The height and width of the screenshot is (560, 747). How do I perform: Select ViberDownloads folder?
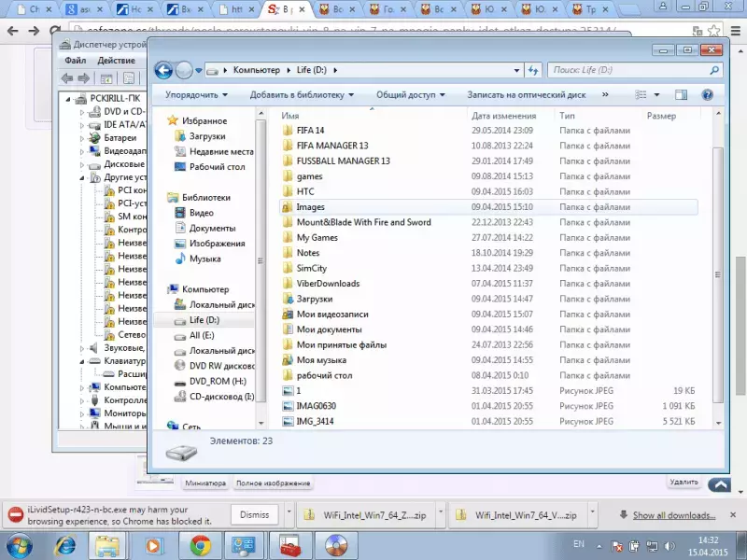pos(328,284)
